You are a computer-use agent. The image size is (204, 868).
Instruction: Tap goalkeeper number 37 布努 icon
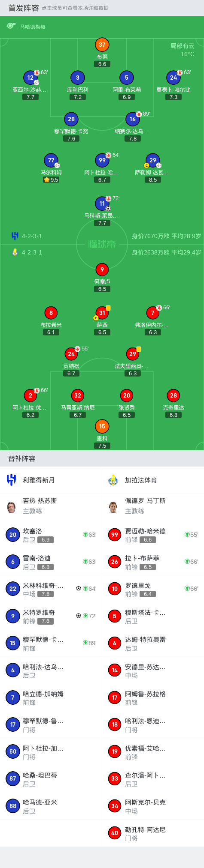[x=102, y=45]
